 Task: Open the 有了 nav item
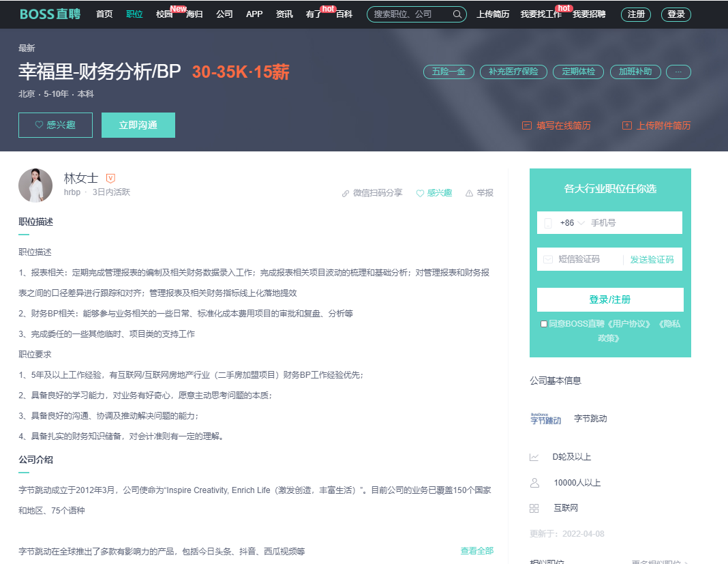314,14
